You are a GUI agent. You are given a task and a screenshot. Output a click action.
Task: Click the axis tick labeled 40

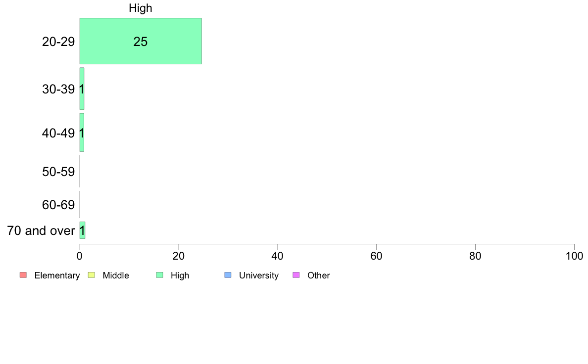click(278, 256)
